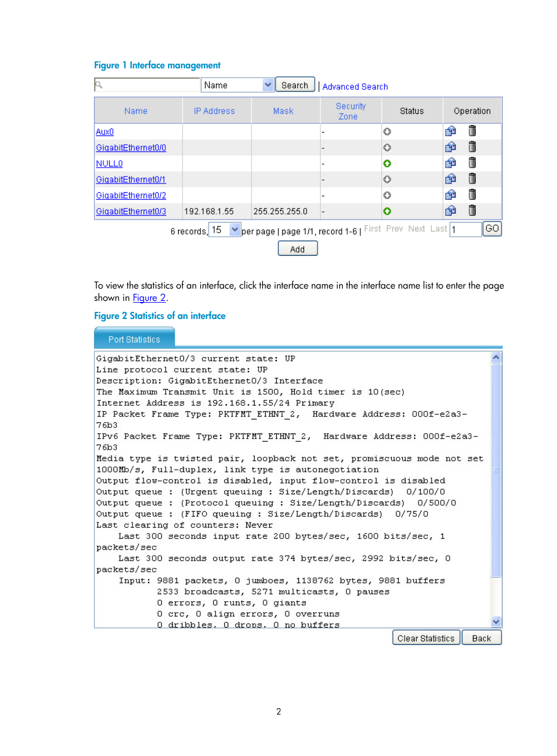Image resolution: width=557 pixels, height=756 pixels.
Task: Open the GigabitEthernet0/2 interface link
Action: (x=131, y=195)
